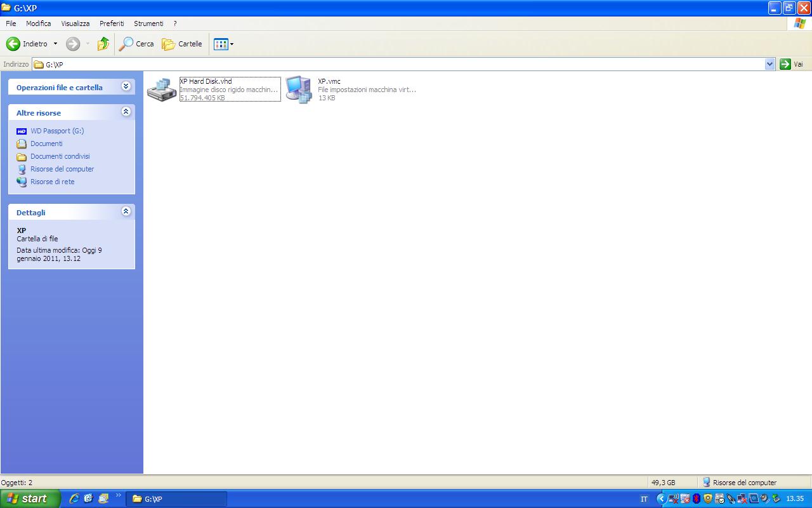Click the 13.35 taskbar clock
The height and width of the screenshot is (508, 812).
click(795, 499)
